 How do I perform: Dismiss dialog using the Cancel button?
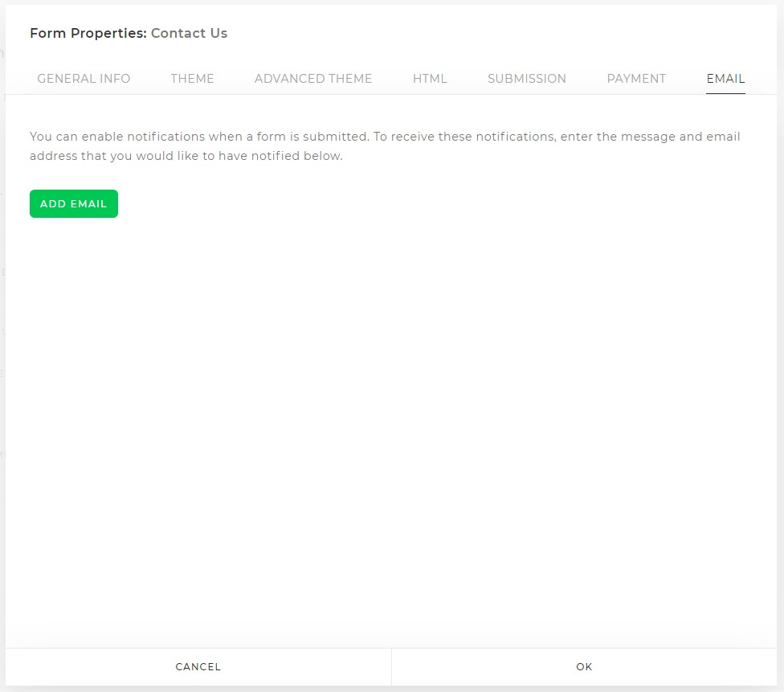[x=198, y=666]
